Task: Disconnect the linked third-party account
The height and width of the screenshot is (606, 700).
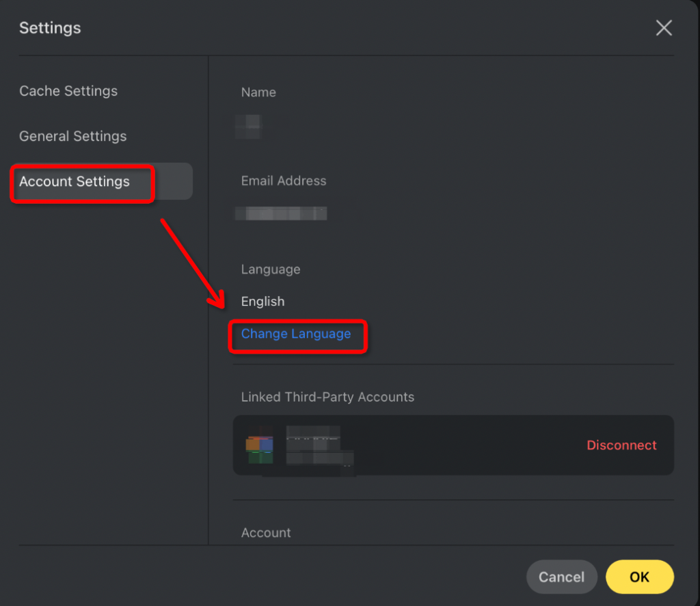Action: [x=621, y=445]
